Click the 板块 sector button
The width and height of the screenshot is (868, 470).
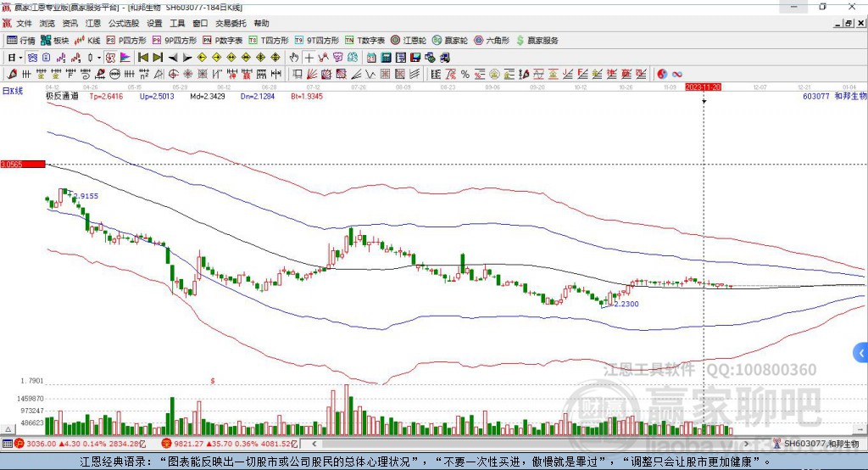pos(55,40)
